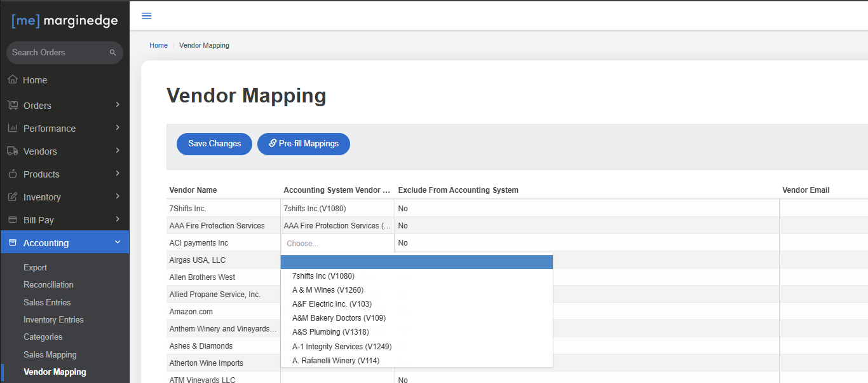
Task: Click the Inventory edit icon
Action: (13, 197)
